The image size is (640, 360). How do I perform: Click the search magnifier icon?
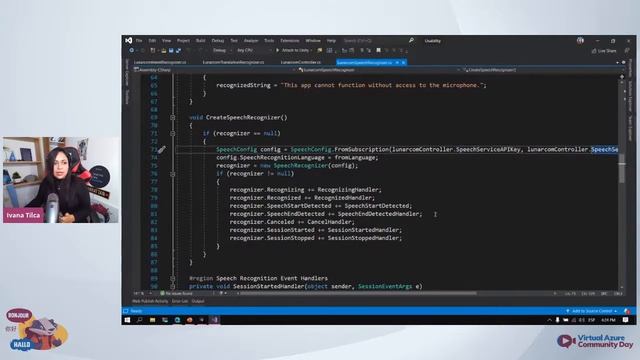click(411, 40)
